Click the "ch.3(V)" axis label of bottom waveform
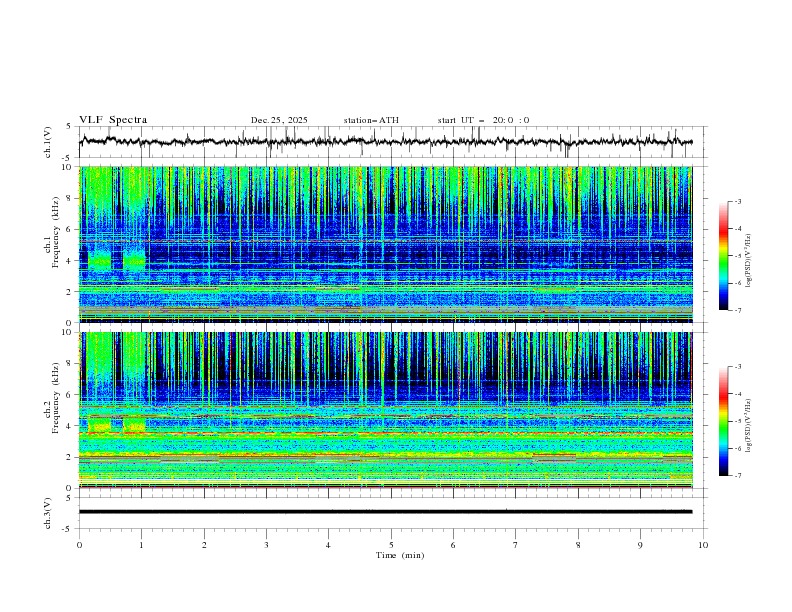792x612 pixels. click(x=48, y=513)
